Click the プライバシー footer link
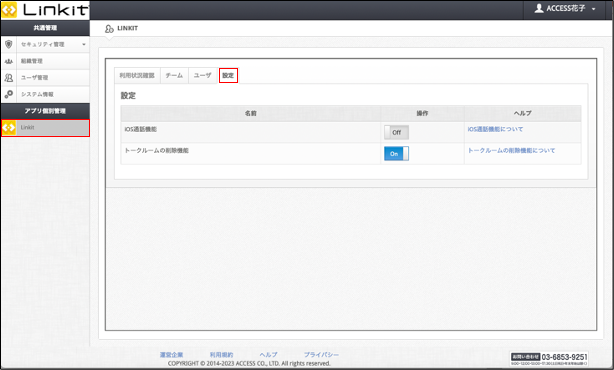Viewport: 614px width, 370px height. coord(321,355)
